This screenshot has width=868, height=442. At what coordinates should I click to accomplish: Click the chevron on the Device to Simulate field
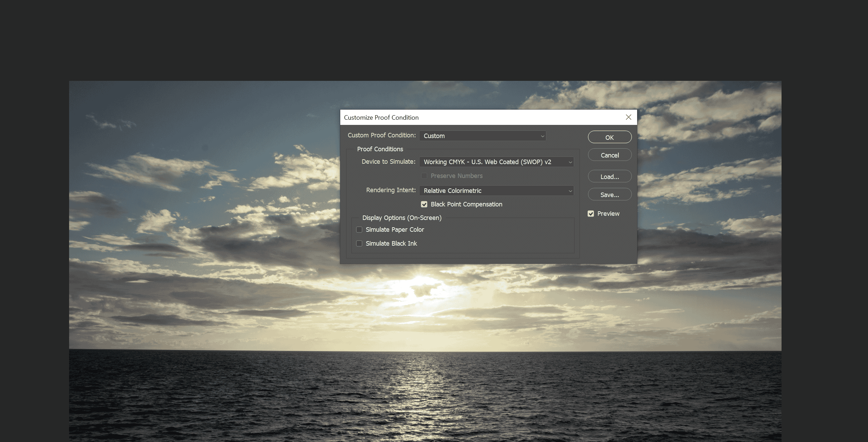(x=569, y=162)
